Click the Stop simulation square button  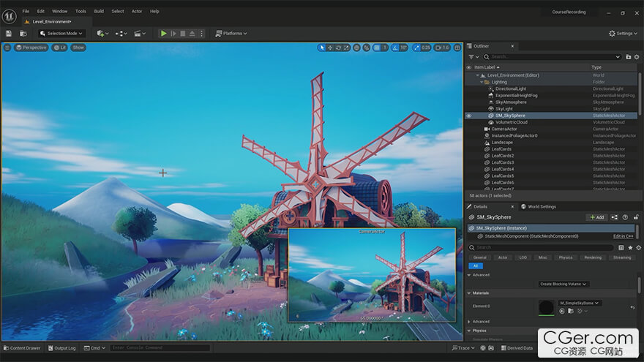[183, 33]
